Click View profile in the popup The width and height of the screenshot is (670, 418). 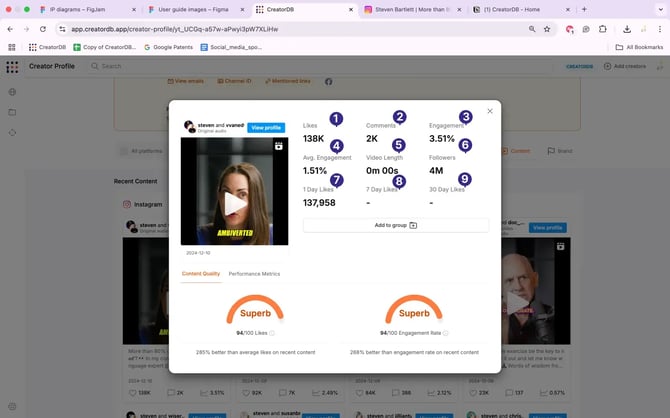(266, 128)
